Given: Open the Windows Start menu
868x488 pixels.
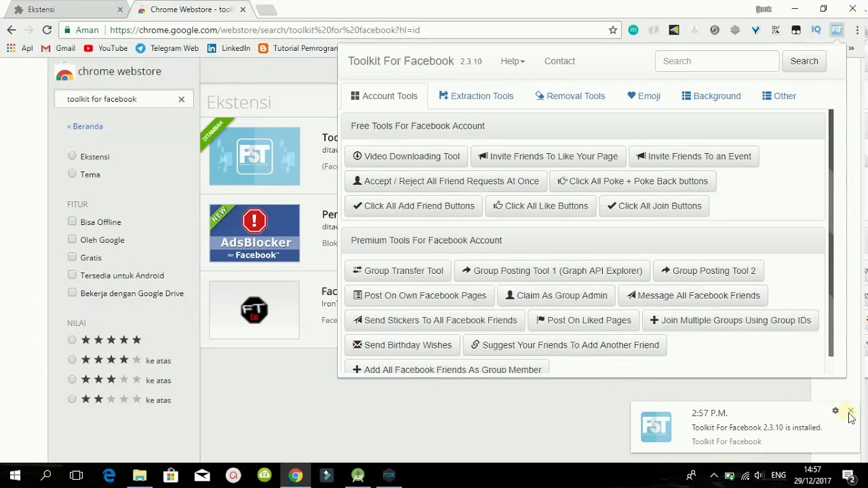Looking at the screenshot, I should [15, 475].
